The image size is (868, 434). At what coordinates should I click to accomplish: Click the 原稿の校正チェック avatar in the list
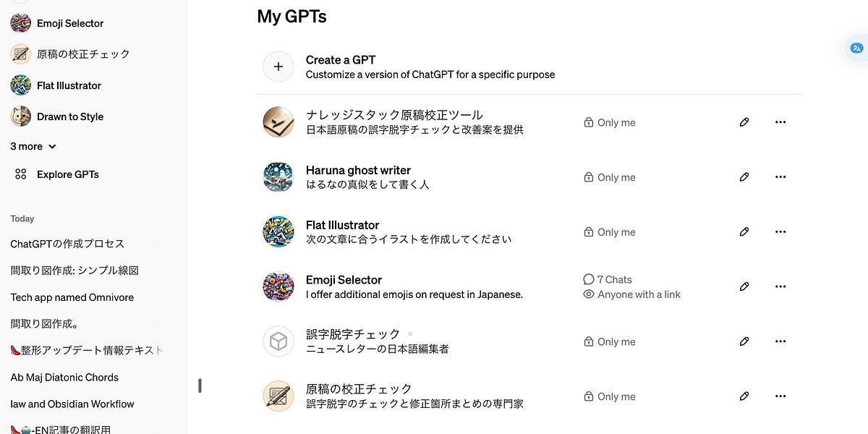(x=278, y=396)
